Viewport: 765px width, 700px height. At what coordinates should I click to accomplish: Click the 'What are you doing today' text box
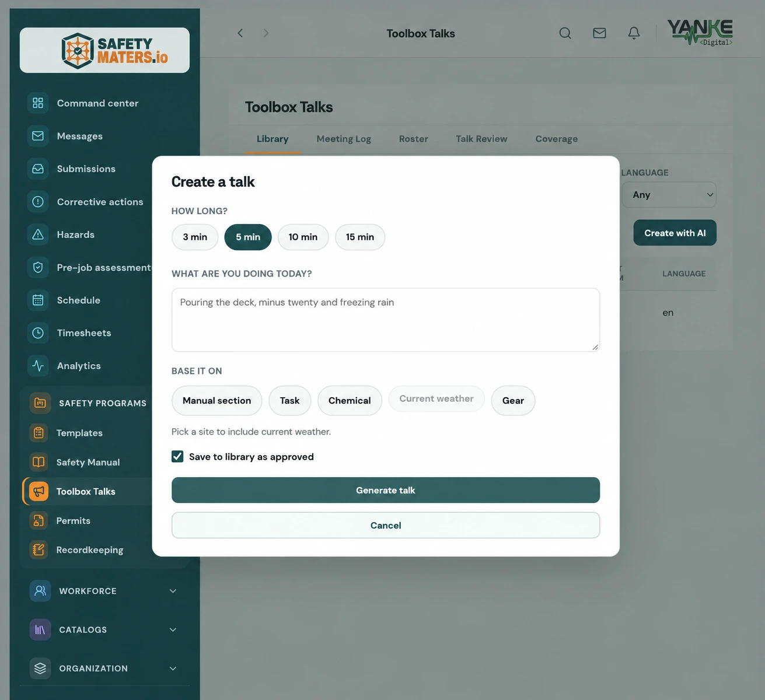pyautogui.click(x=386, y=320)
